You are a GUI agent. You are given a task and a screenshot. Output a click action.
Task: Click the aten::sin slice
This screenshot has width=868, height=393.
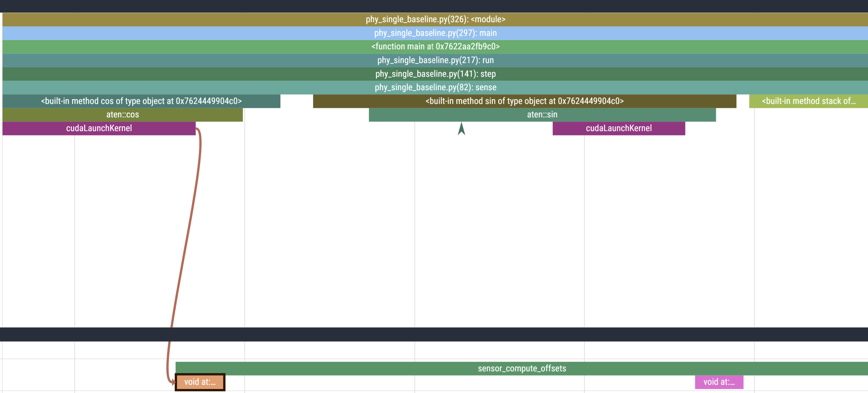(x=542, y=114)
